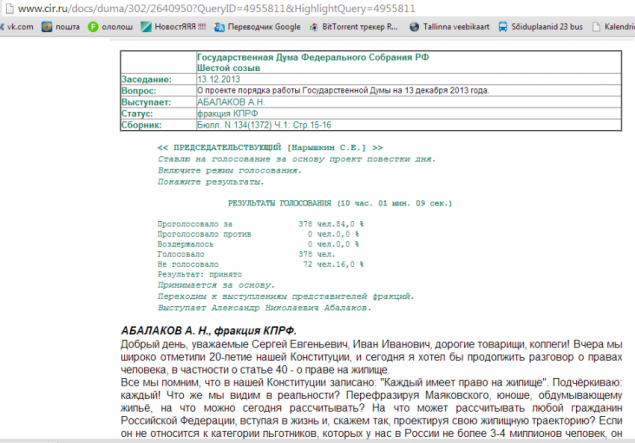Click the Ставлю на голосование line
This screenshot has height=443, width=635.
point(297,159)
